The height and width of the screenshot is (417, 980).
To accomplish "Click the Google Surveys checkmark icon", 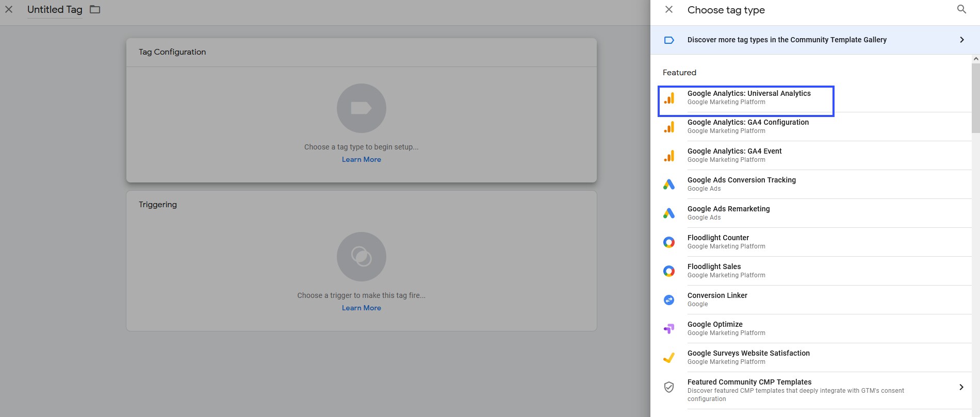I will coord(669,358).
